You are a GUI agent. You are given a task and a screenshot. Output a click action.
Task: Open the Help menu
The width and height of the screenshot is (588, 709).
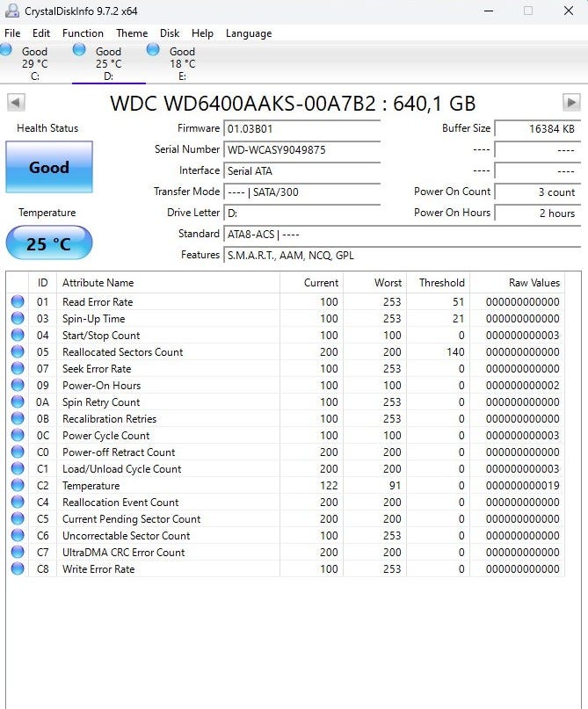pyautogui.click(x=202, y=33)
